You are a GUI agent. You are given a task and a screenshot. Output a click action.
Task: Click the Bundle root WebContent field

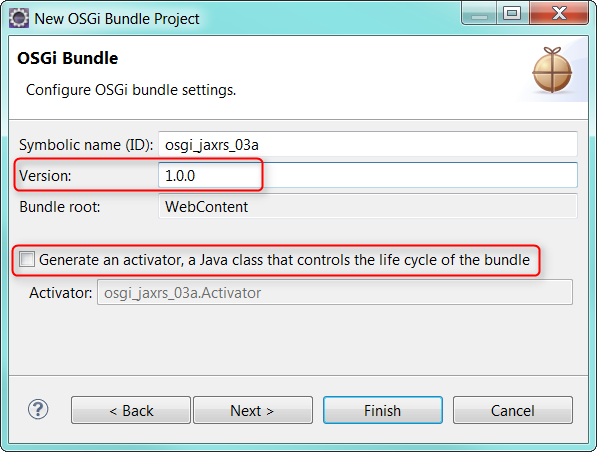pyautogui.click(x=368, y=206)
